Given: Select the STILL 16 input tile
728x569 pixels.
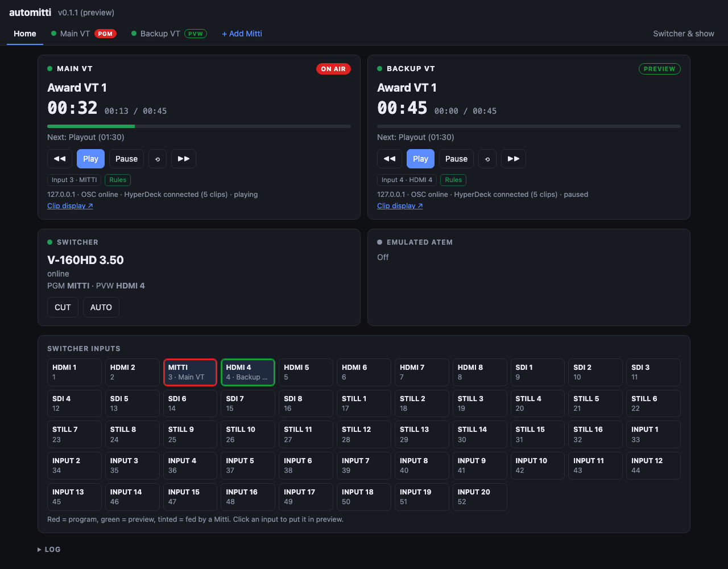Looking at the screenshot, I should tap(595, 434).
